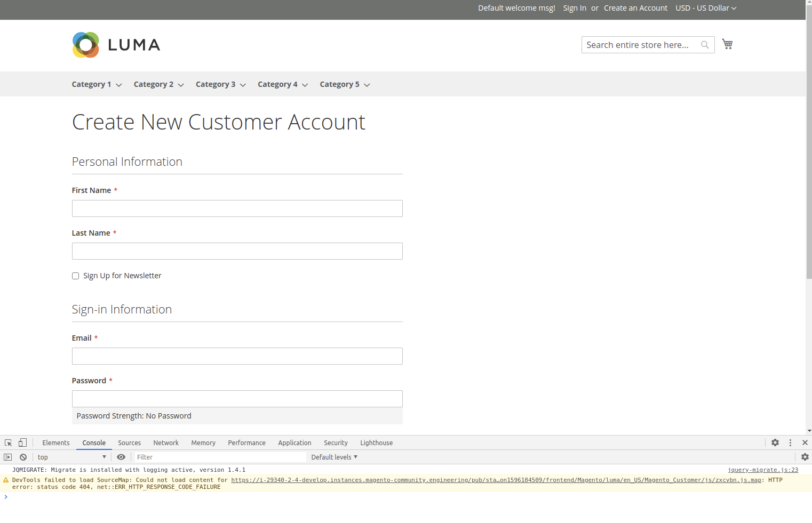The height and width of the screenshot is (523, 812).
Task: Open the Default levels dropdown
Action: [x=333, y=457]
